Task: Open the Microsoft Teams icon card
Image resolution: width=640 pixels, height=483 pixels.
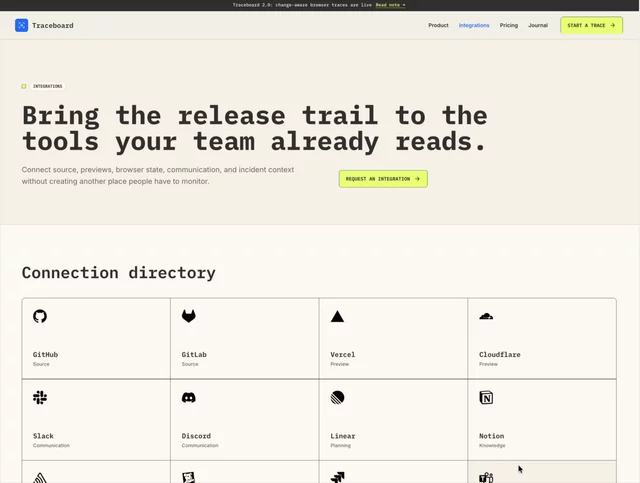Action: tap(486, 477)
